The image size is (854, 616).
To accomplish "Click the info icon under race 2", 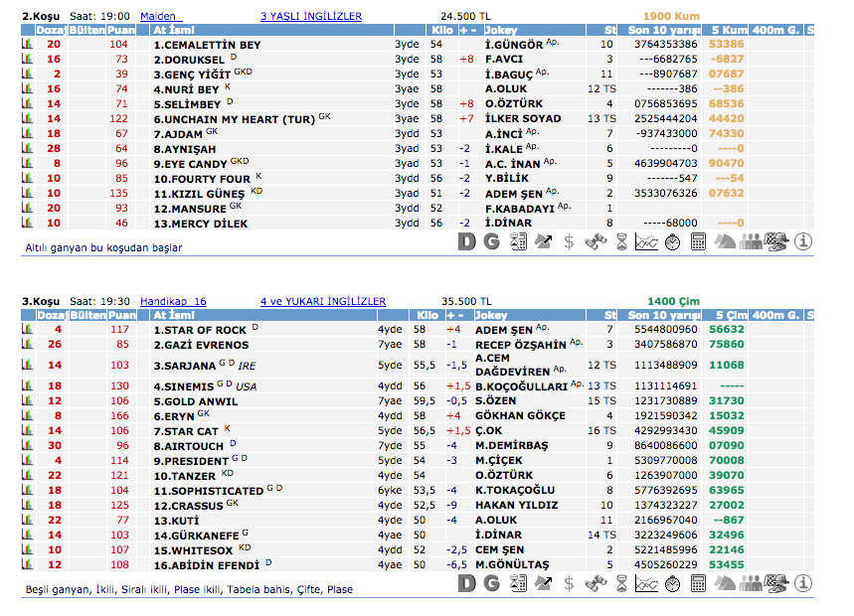I will [803, 241].
